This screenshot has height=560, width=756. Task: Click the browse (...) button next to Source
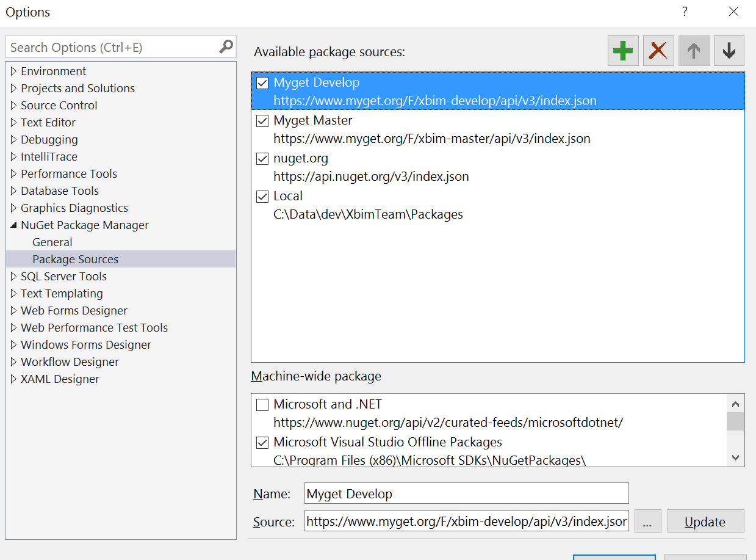647,521
